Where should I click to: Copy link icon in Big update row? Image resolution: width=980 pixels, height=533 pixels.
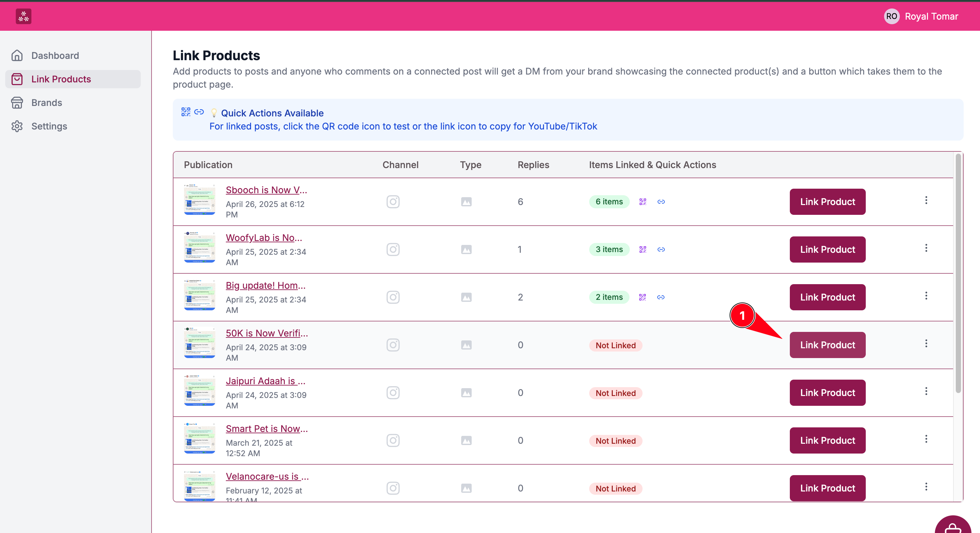(661, 297)
